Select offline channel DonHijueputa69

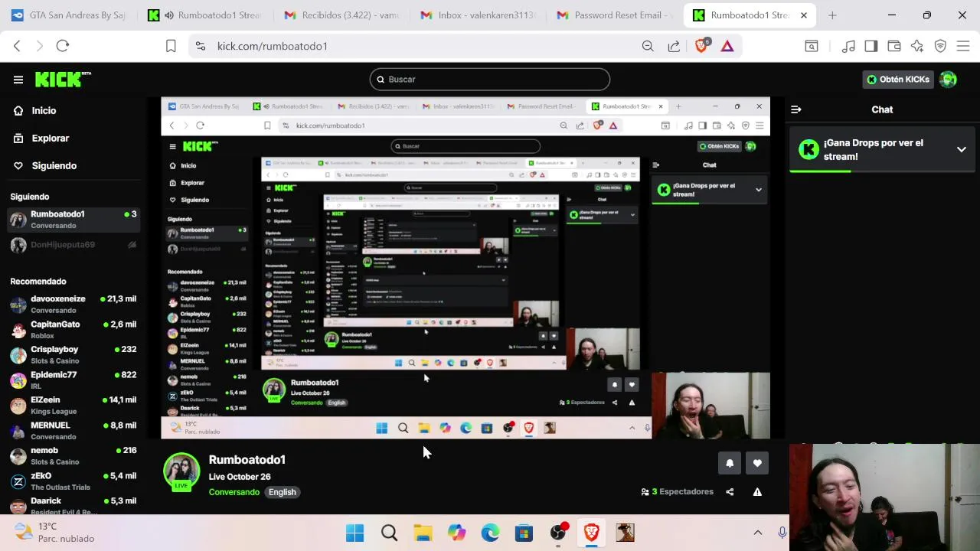click(73, 245)
